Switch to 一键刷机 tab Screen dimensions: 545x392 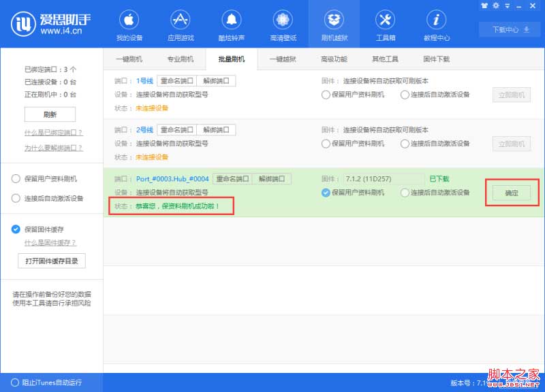(x=129, y=59)
